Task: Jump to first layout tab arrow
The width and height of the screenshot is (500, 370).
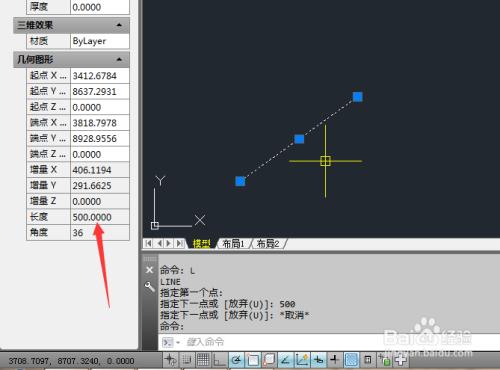Action: coord(148,243)
